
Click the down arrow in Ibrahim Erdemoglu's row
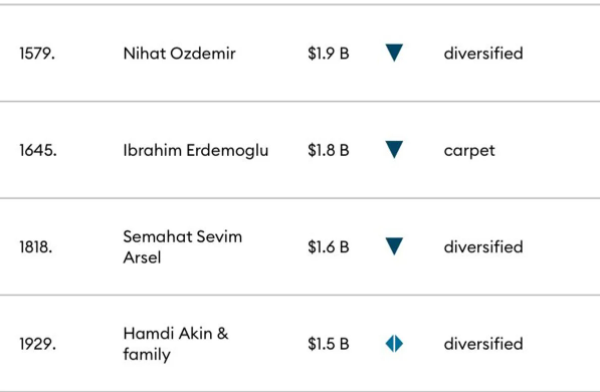394,150
